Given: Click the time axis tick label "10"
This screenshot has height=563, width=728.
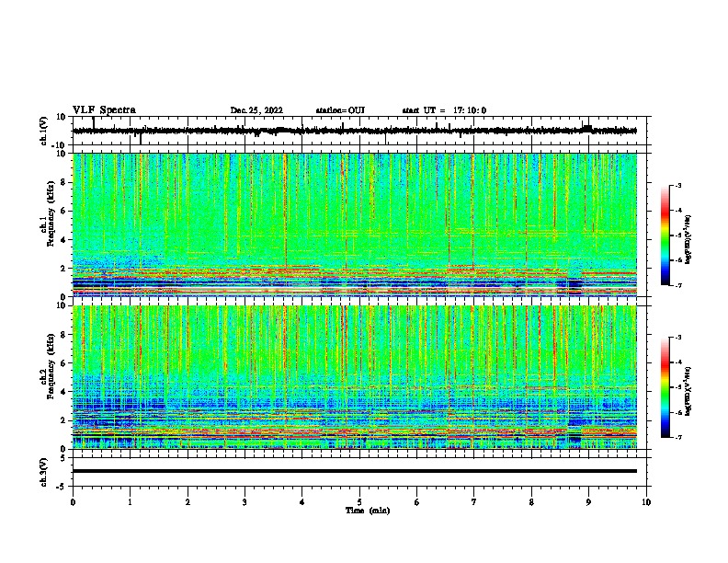Looking at the screenshot, I should pyautogui.click(x=646, y=502).
